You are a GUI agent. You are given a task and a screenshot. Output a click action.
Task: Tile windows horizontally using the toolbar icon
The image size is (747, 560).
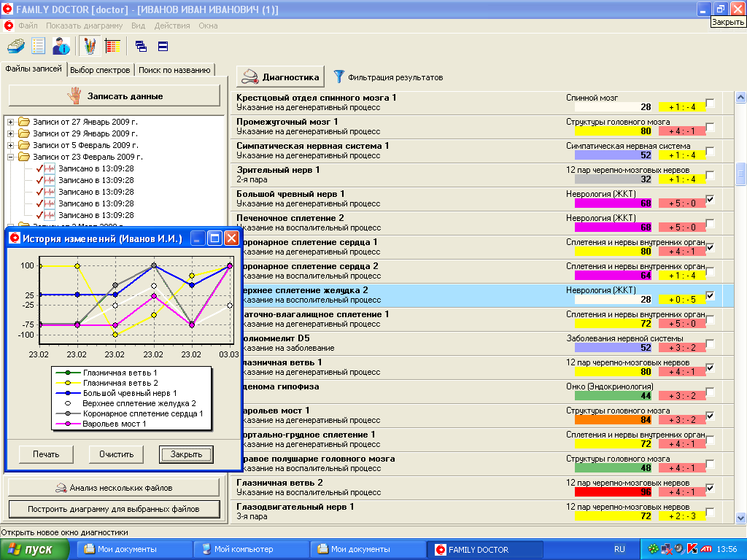pos(163,46)
